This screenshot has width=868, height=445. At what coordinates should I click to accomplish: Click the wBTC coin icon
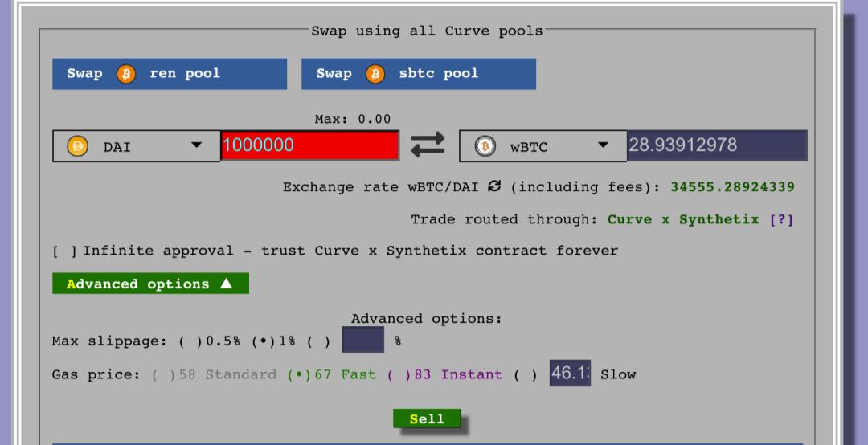click(485, 146)
